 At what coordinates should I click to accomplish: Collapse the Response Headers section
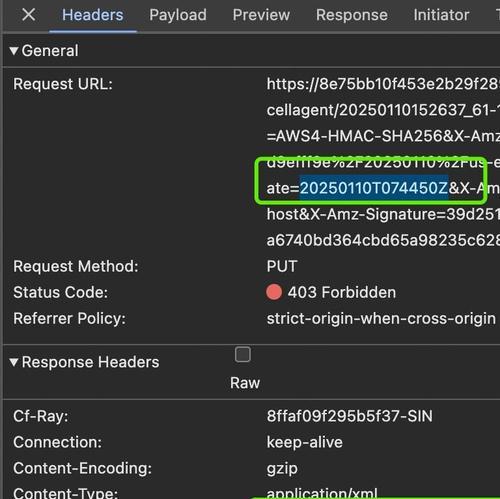[14, 362]
